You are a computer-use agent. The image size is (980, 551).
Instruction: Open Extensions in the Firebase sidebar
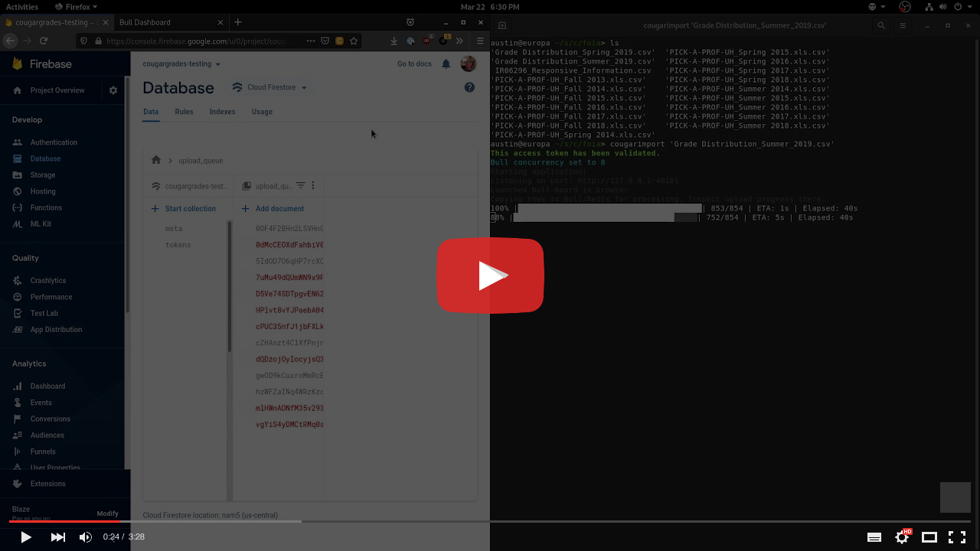47,484
